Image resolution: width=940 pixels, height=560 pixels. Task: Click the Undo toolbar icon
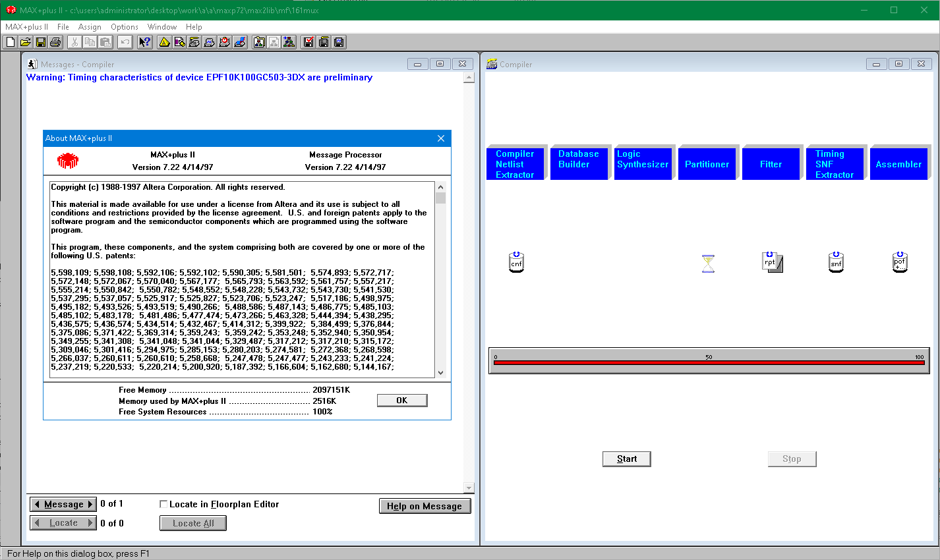click(125, 42)
